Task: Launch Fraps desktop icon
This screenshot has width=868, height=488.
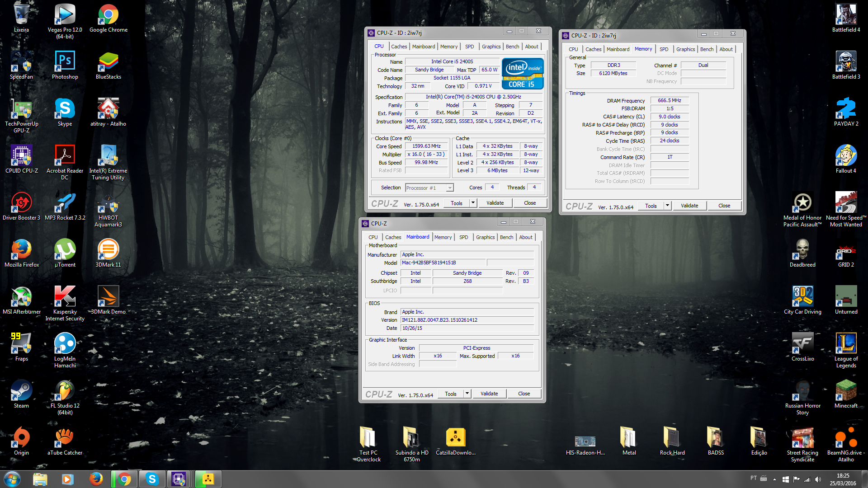Action: pos(21,347)
